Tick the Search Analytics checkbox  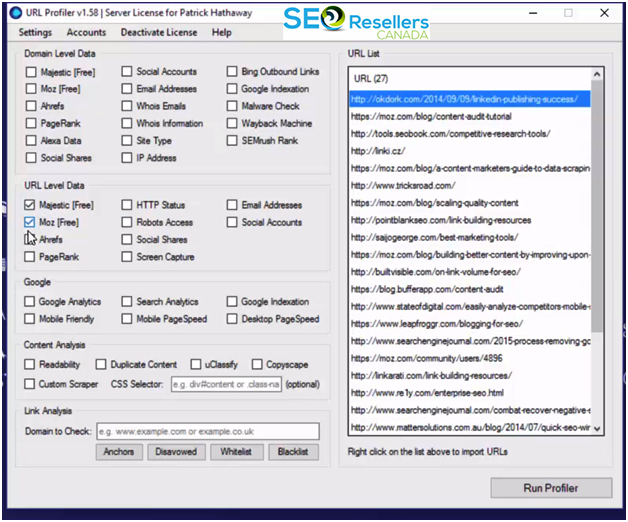pyautogui.click(x=127, y=301)
